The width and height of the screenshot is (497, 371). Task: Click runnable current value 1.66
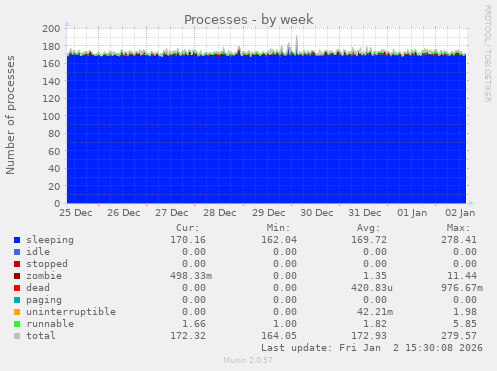[194, 324]
